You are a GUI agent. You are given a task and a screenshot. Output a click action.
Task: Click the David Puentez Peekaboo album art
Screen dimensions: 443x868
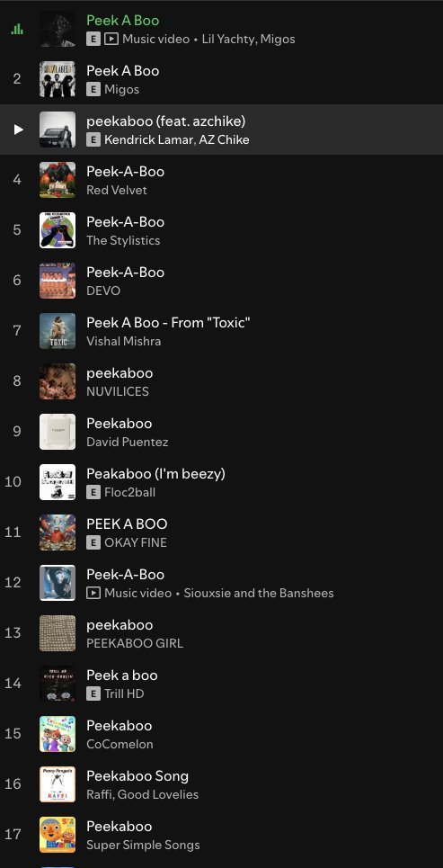point(58,432)
